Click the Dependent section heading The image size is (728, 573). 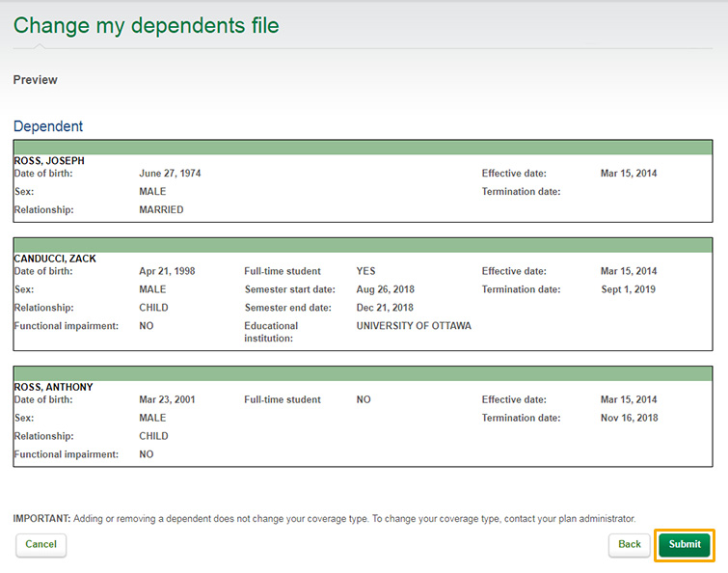(48, 126)
